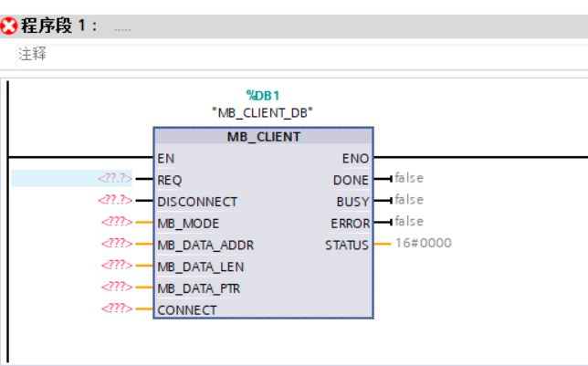This screenshot has height=366, width=588.
Task: Click the MB_MODE operand placeholder
Action: [x=117, y=222]
